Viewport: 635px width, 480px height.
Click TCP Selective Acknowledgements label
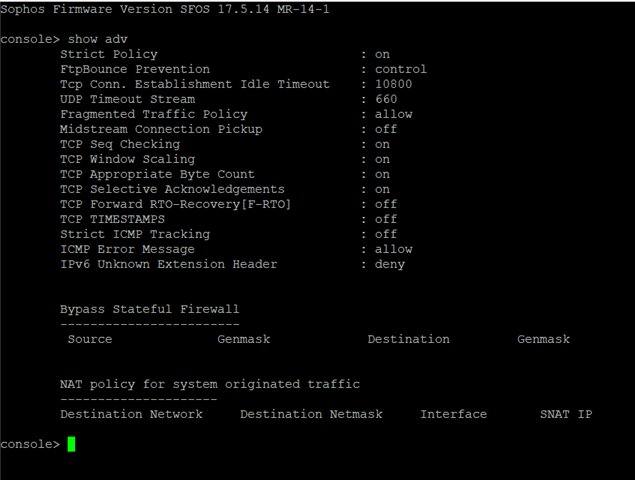tap(172, 189)
